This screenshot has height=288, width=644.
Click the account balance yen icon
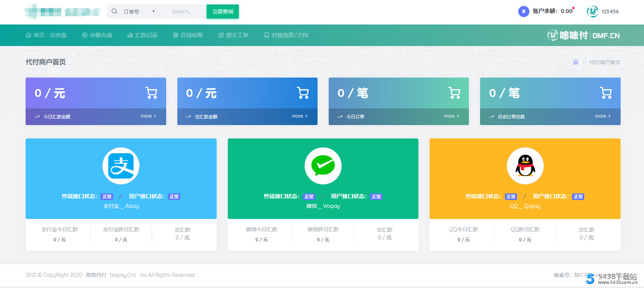523,12
